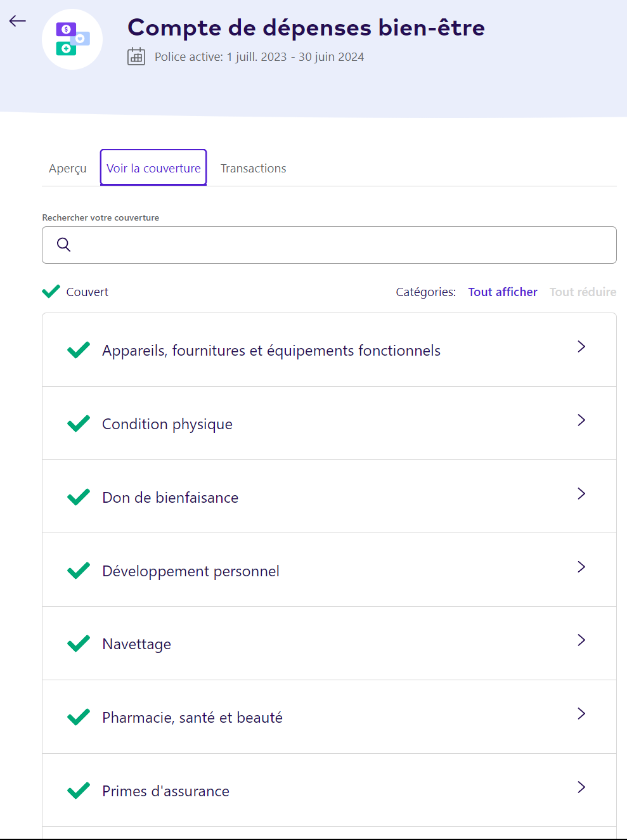627x840 pixels.
Task: Expand the Développement personnel chevron
Action: click(x=581, y=567)
